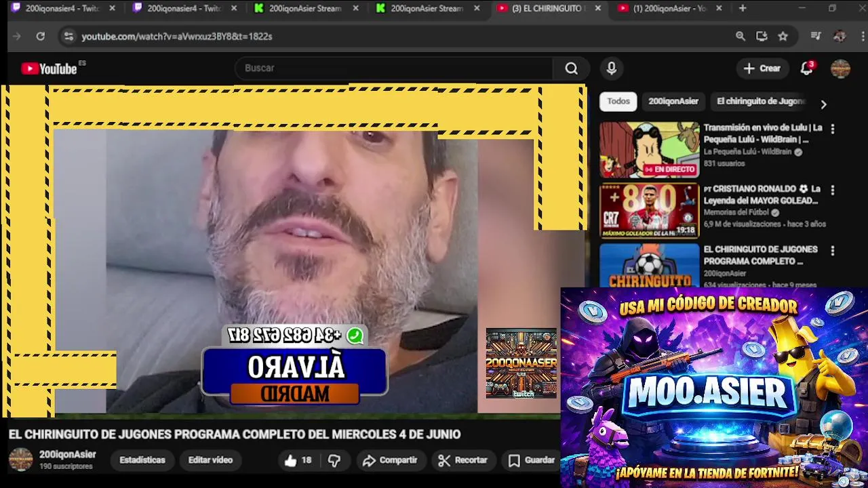
Task: Close the (3) EL CHIRINGUITO tab
Action: [597, 8]
